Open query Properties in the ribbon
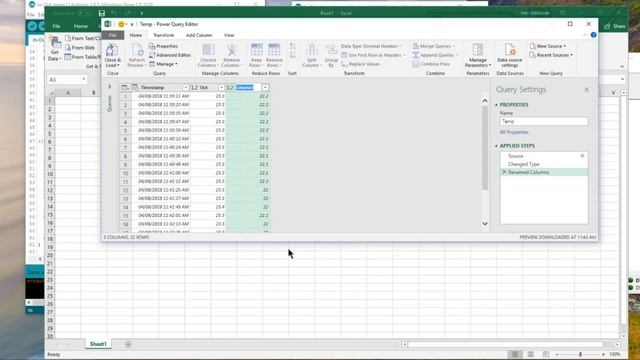Viewport: 640px width, 360px height. pos(164,46)
